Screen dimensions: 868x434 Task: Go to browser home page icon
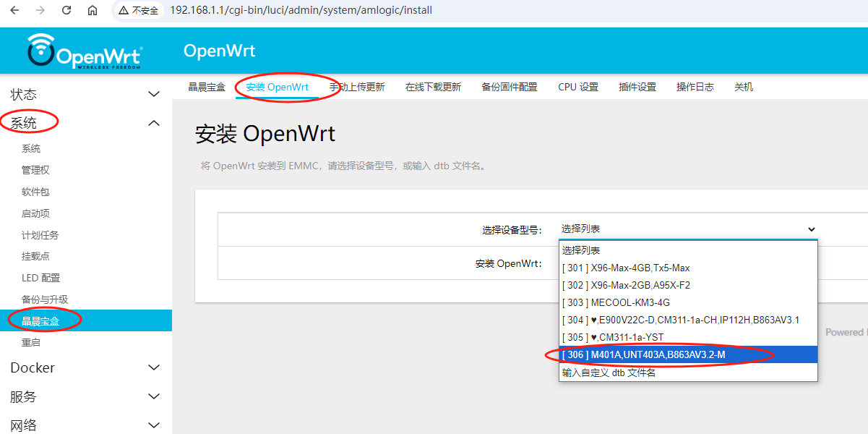tap(93, 11)
